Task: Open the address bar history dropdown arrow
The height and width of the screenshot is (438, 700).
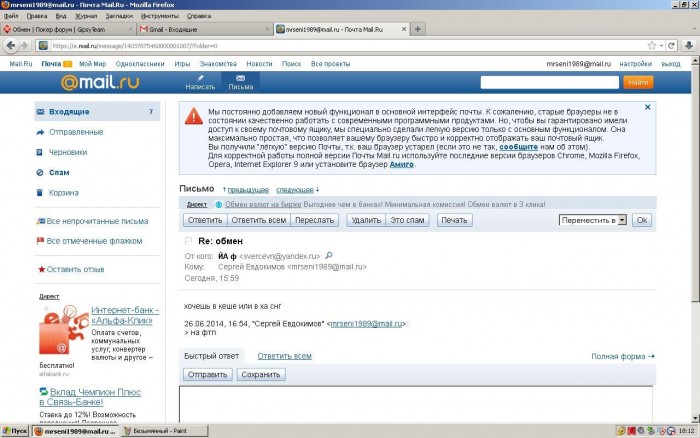Action: pyautogui.click(x=662, y=46)
